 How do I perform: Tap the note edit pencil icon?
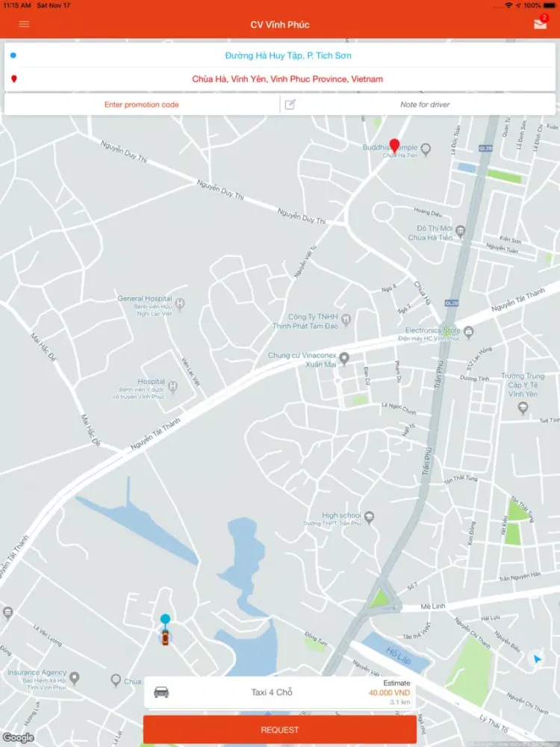click(x=290, y=105)
